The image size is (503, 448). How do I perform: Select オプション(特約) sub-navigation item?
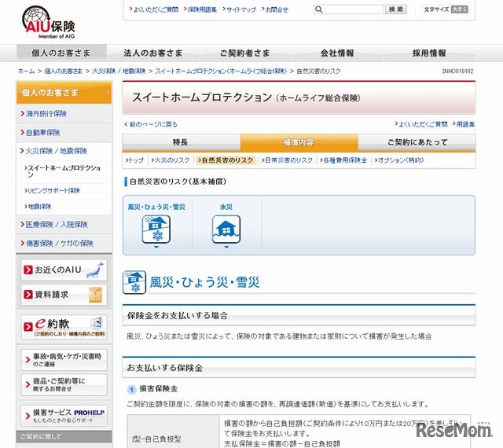399,160
